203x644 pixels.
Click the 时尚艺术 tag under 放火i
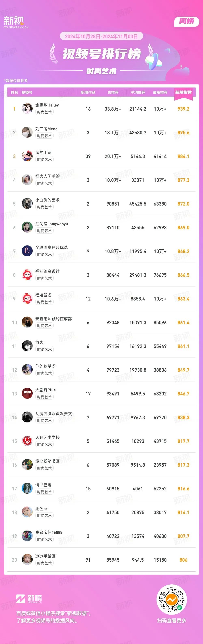coord(44,350)
